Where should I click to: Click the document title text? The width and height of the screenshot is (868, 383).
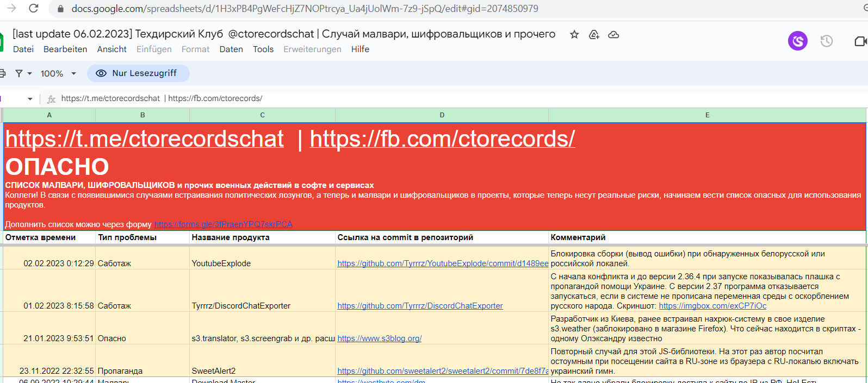pyautogui.click(x=284, y=34)
